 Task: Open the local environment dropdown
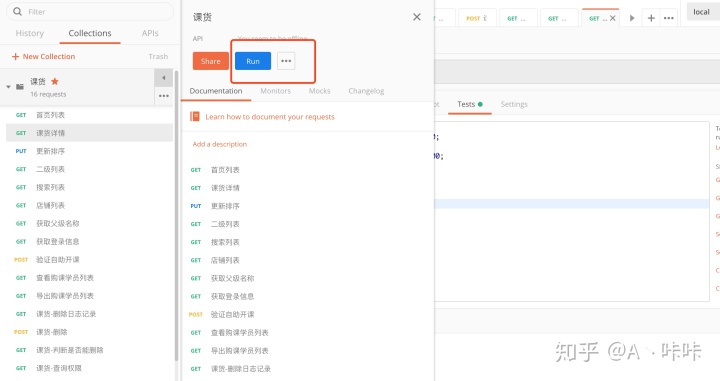[x=703, y=12]
